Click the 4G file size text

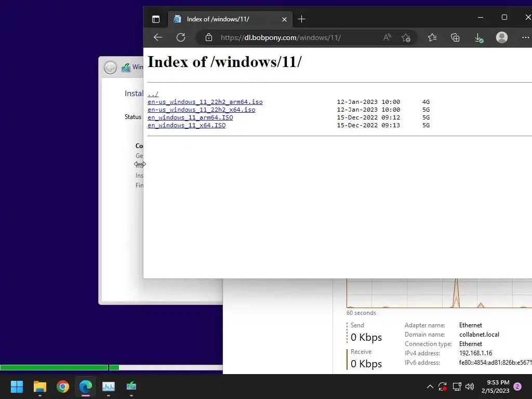[x=426, y=102]
